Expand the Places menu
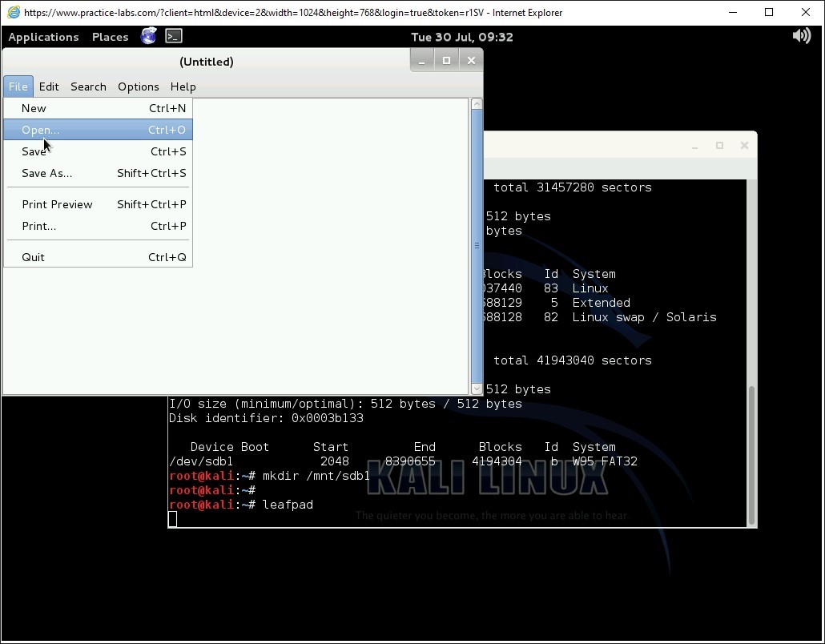Image resolution: width=825 pixels, height=644 pixels. point(110,37)
